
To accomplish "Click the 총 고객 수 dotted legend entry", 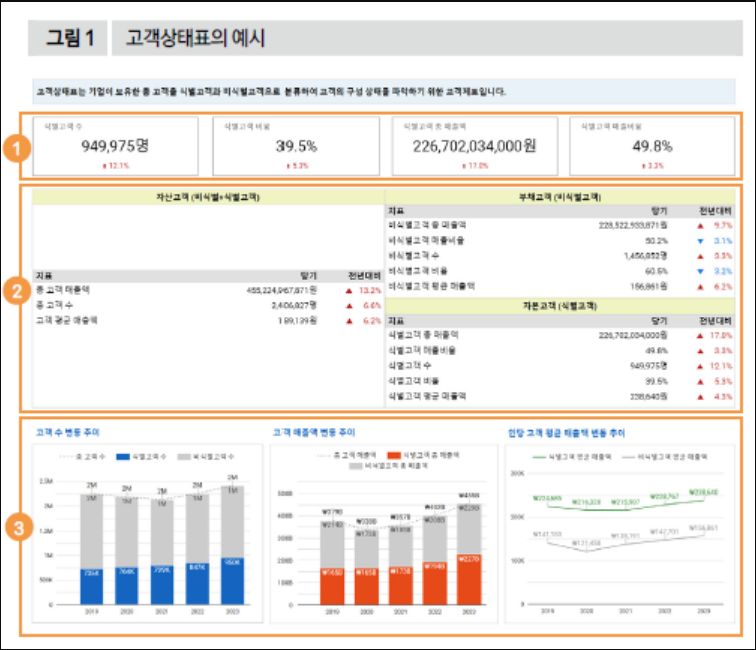I will (x=82, y=457).
